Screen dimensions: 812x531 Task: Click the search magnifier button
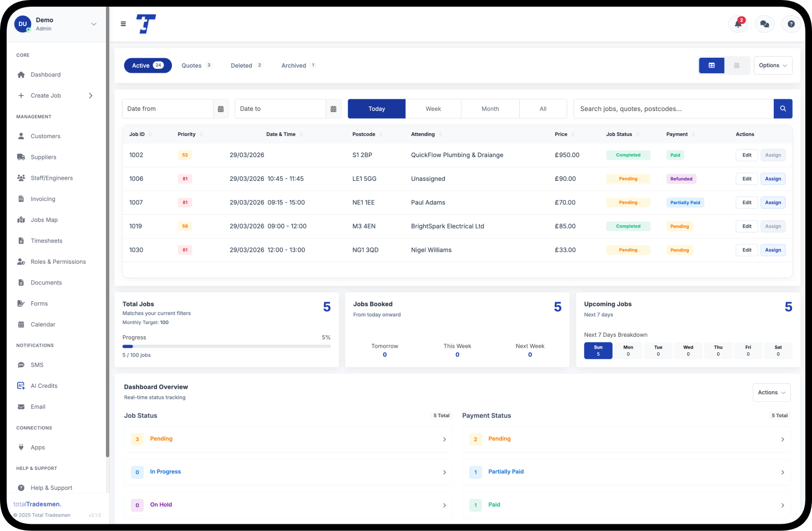point(783,109)
